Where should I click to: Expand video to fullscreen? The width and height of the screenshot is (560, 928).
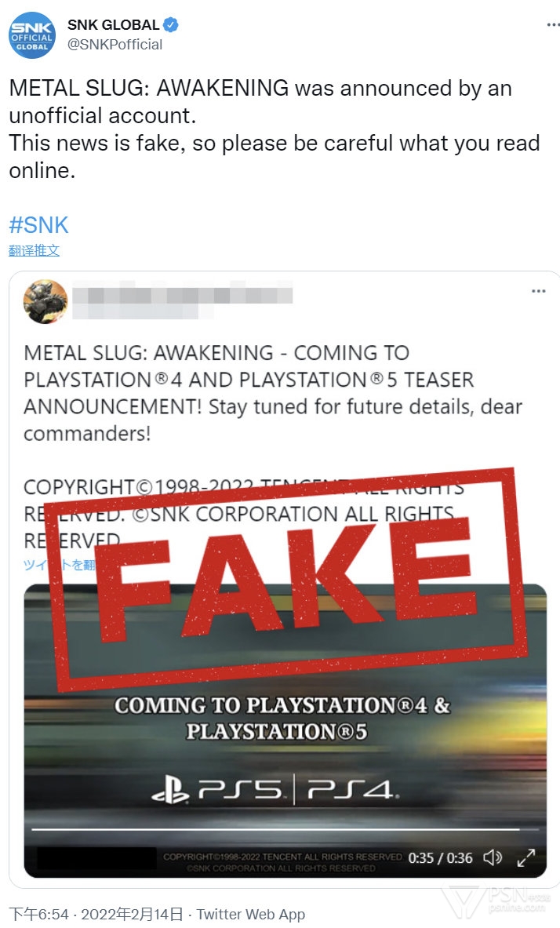click(525, 857)
